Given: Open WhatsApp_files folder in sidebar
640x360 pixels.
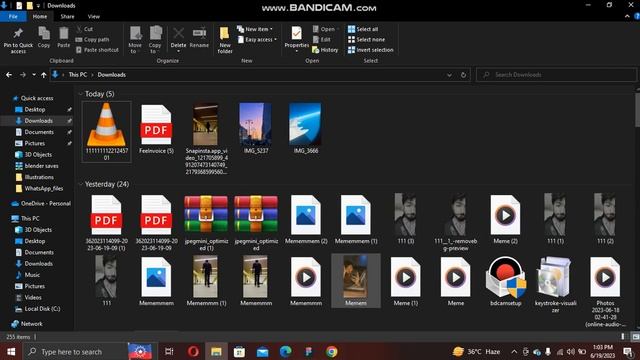Looking at the screenshot, I should pos(43,188).
